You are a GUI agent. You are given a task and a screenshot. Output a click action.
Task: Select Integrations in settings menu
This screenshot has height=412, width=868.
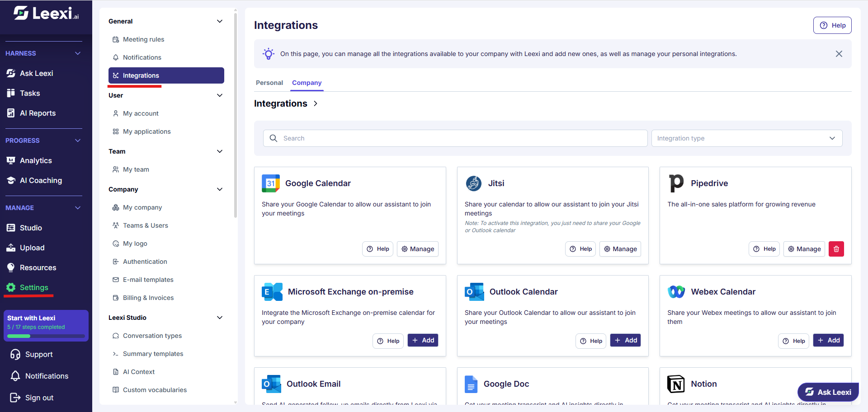[166, 75]
